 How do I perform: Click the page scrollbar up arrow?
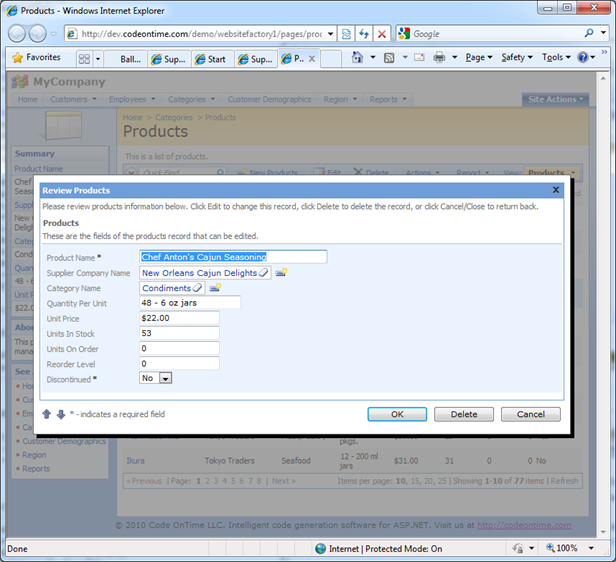click(603, 79)
